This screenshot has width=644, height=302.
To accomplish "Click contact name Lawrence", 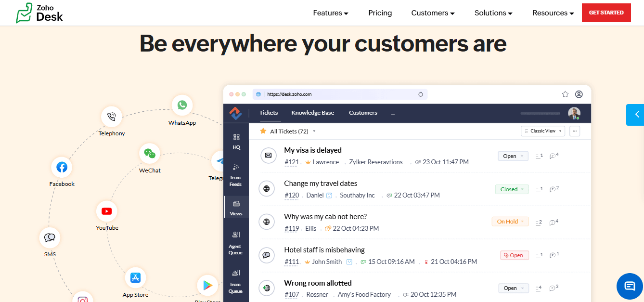I will pos(326,162).
